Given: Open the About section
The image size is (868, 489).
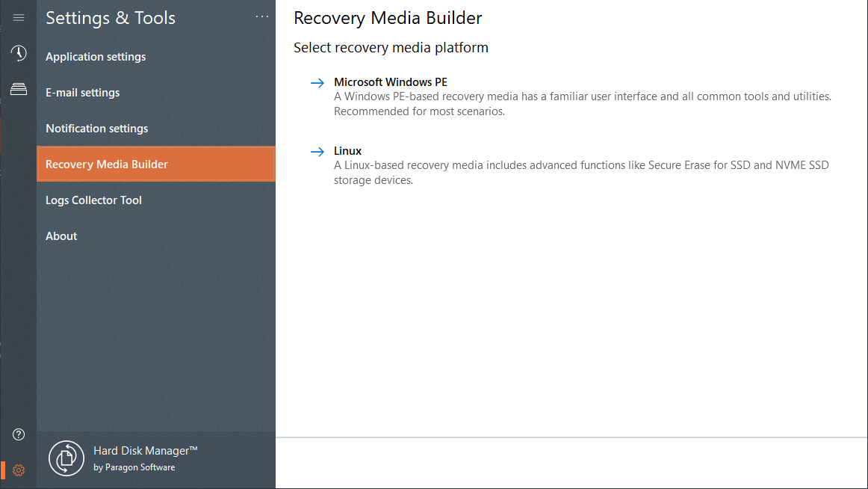Looking at the screenshot, I should pos(61,236).
